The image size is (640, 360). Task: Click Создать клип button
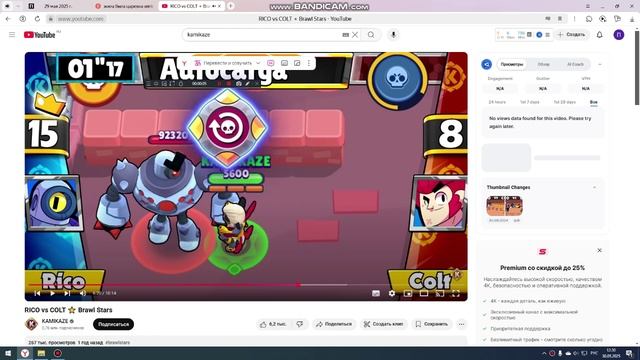coord(384,324)
